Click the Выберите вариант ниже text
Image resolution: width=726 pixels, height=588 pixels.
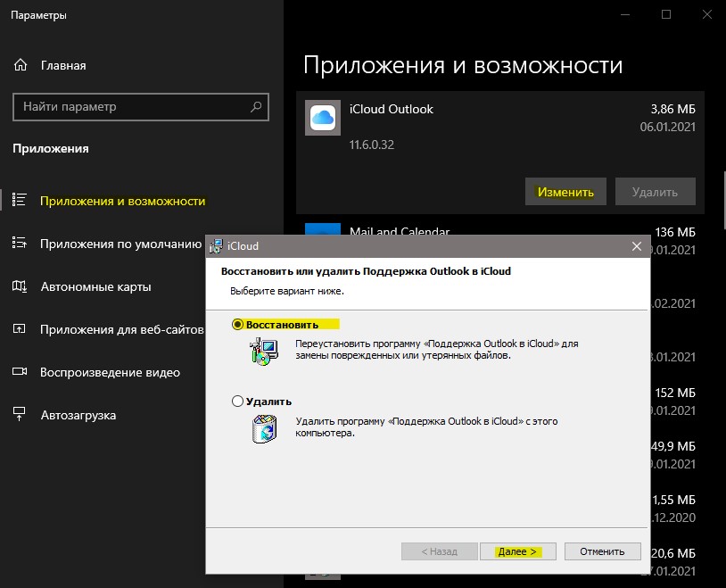[287, 292]
